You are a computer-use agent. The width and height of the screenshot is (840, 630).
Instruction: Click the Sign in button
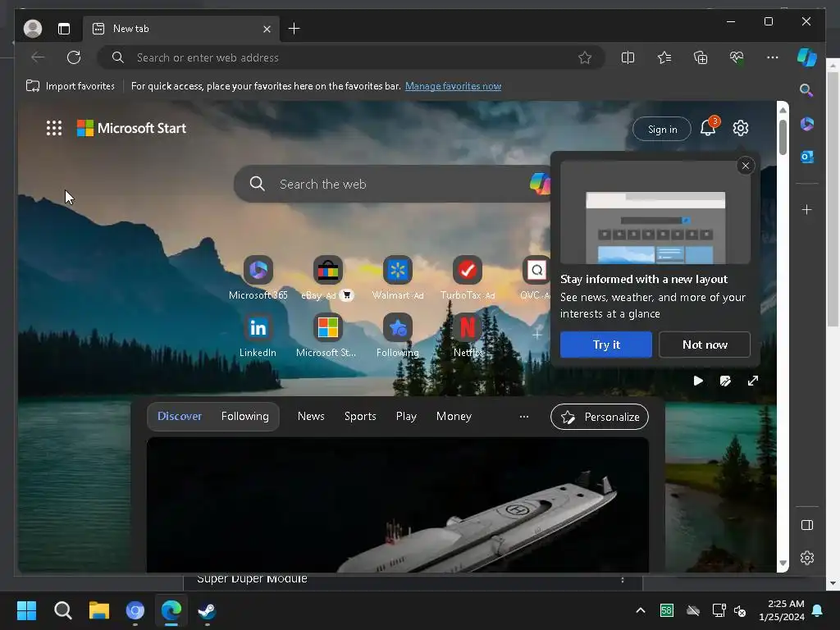pyautogui.click(x=662, y=129)
